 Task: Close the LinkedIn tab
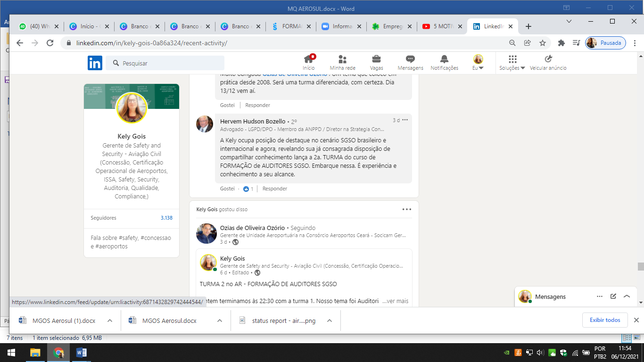tap(510, 26)
